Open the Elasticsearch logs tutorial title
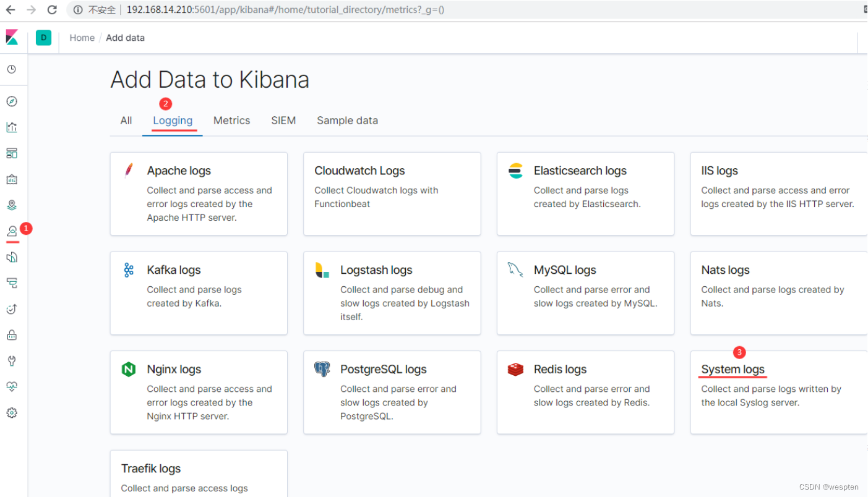 580,171
